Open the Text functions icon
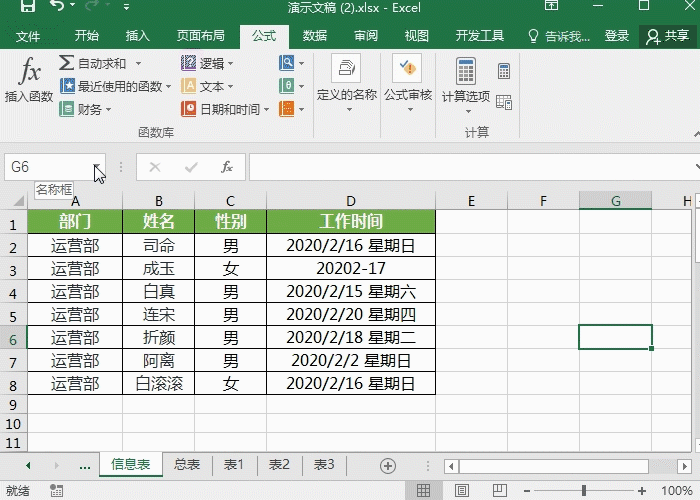The height and width of the screenshot is (500, 700). (188, 86)
